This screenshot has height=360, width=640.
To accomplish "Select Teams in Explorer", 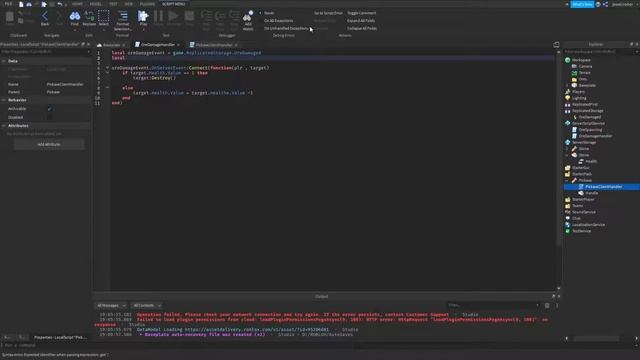I will [577, 206].
